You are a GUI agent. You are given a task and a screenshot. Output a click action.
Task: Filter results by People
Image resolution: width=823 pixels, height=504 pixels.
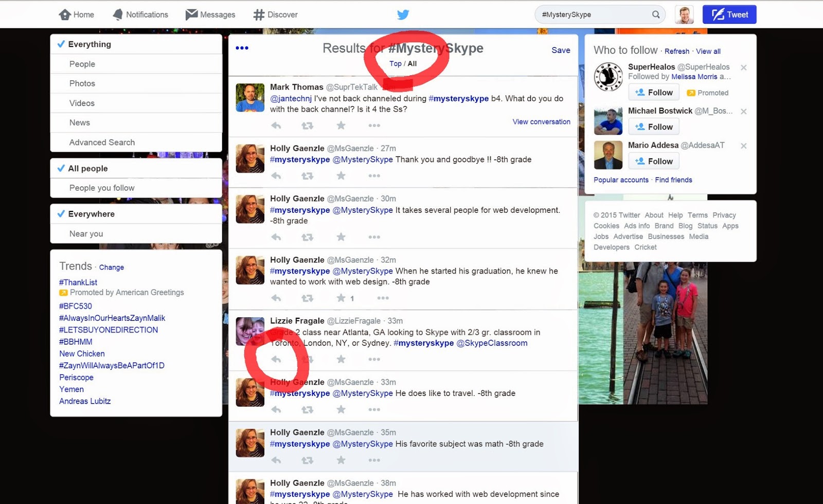136,64
